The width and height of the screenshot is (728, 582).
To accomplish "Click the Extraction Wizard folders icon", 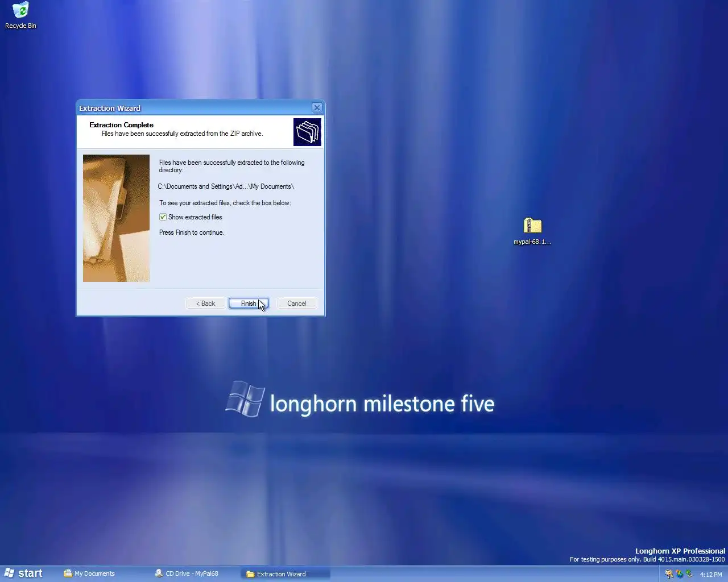I will [307, 132].
